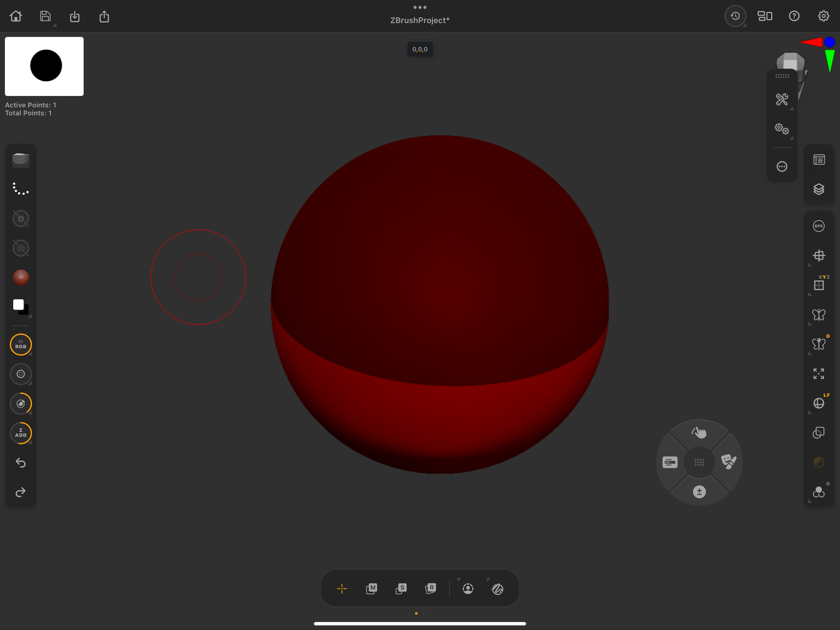
Task: Open the more options ellipsis circle
Action: coord(782,166)
